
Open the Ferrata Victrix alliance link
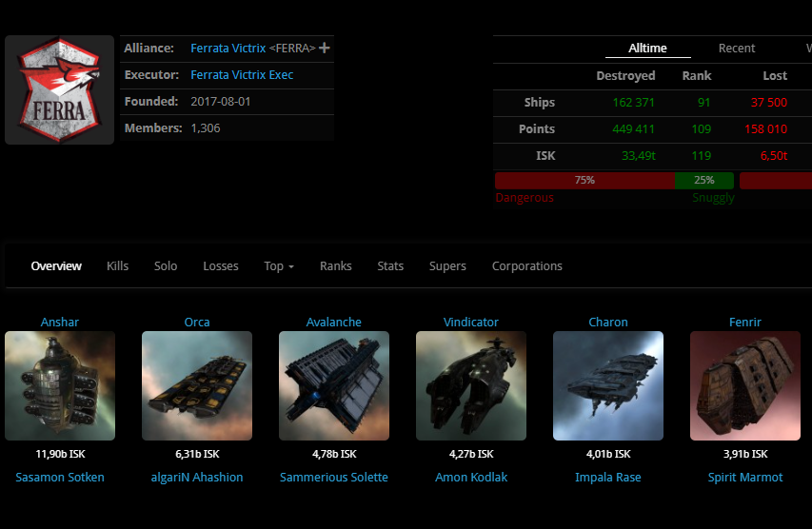[x=228, y=49]
